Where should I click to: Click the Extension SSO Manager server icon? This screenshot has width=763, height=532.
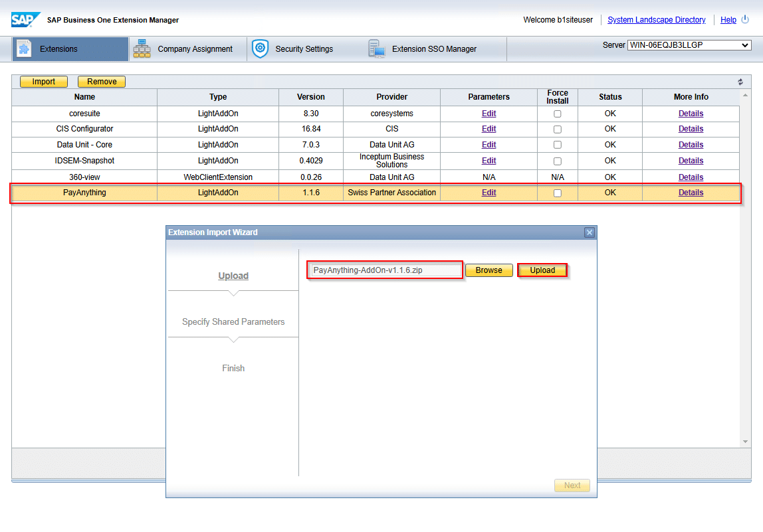[x=377, y=48]
